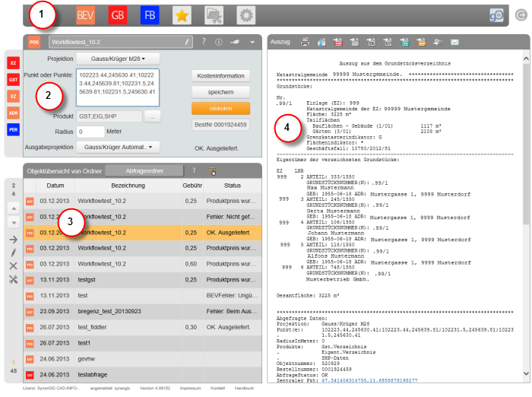Click Punkt oder Punkte coordinates textarea
This screenshot has height=397, width=532.
click(118, 87)
